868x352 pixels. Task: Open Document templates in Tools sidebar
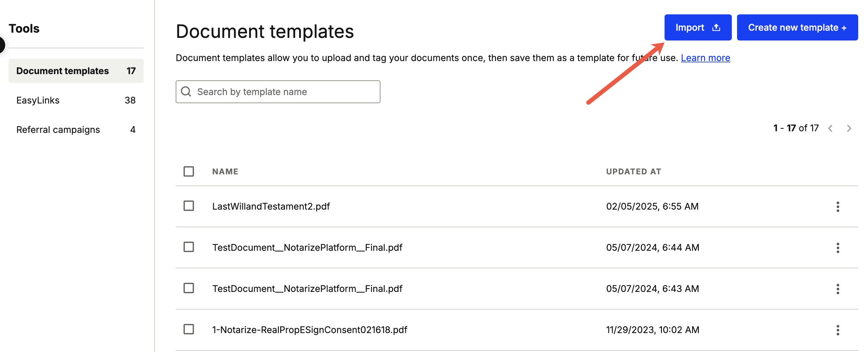(76, 71)
